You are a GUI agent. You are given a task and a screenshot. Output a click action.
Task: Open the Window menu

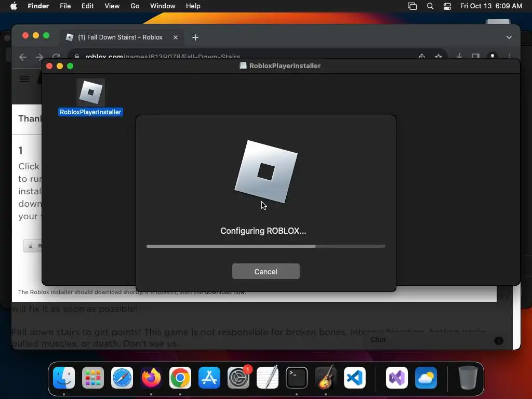(163, 6)
